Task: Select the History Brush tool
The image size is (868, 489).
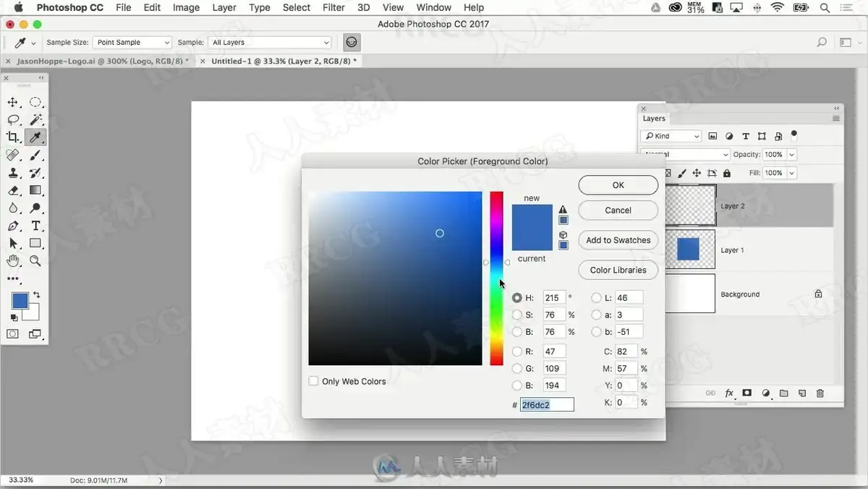Action: [x=35, y=173]
